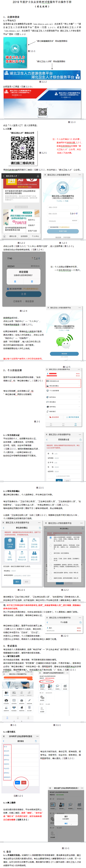Tap back arrow in 湖北卫生人才 phone header
The image size is (86, 868).
pyautogui.click(x=3, y=176)
